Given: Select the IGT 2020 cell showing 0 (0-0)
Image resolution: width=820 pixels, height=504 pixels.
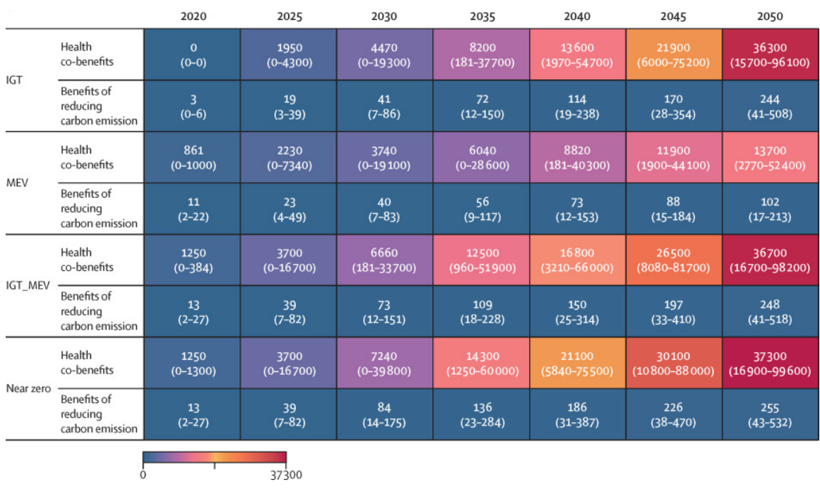Looking at the screenshot, I should 193,54.
